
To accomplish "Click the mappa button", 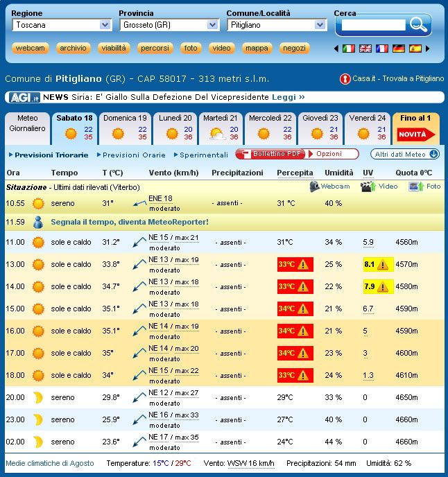I will pos(257,48).
